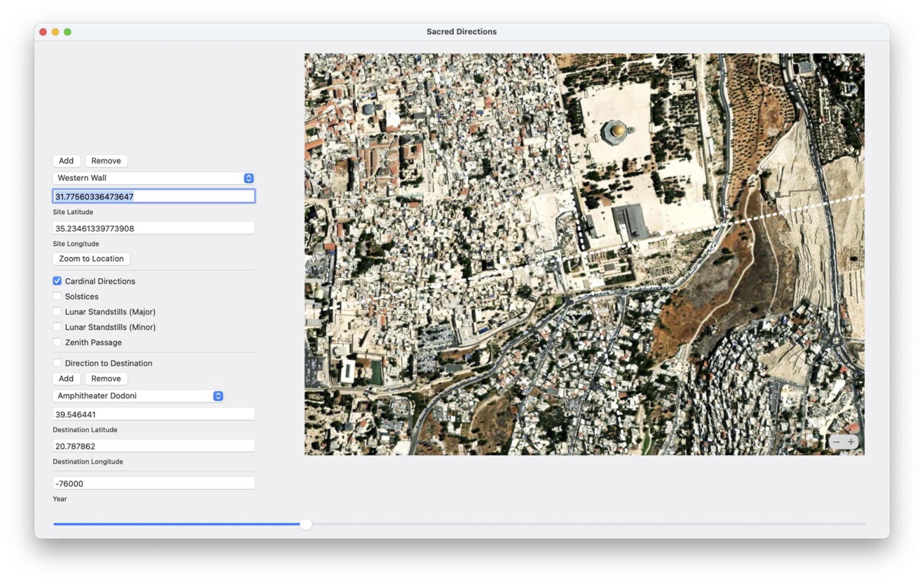This screenshot has width=924, height=584.
Task: Click the destination Remove button
Action: pos(106,379)
